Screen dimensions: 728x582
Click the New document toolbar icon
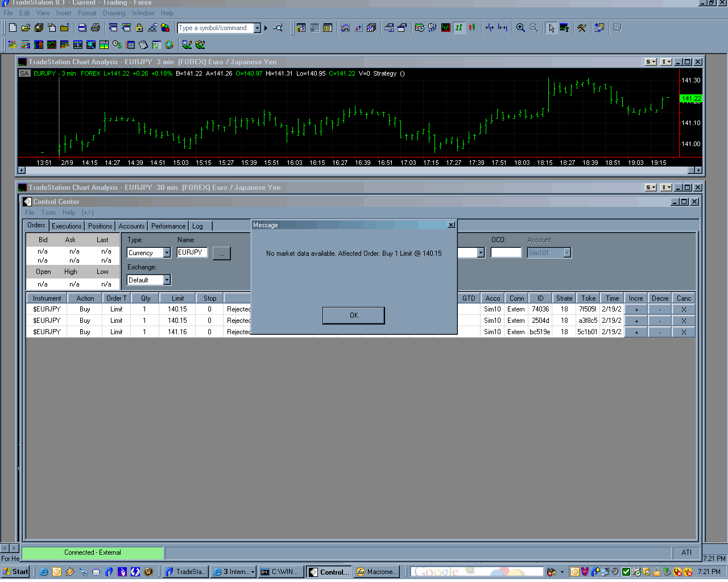(x=13, y=27)
